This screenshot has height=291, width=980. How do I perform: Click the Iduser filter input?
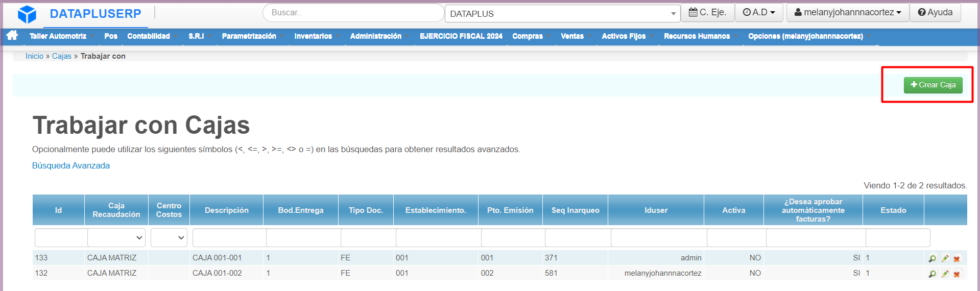pos(659,238)
